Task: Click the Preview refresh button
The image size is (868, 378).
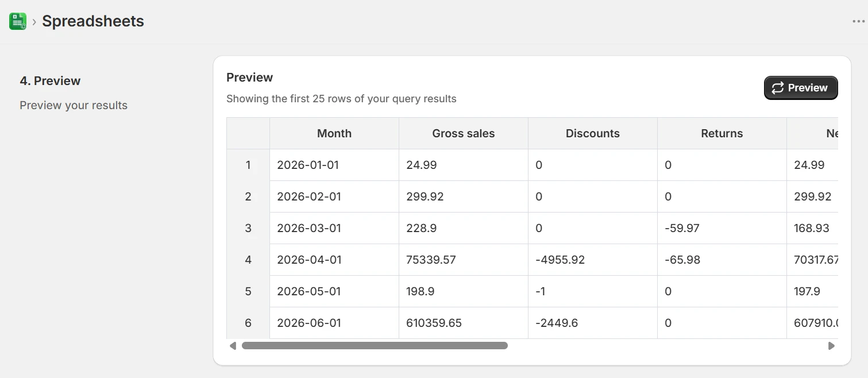Action: (x=801, y=88)
